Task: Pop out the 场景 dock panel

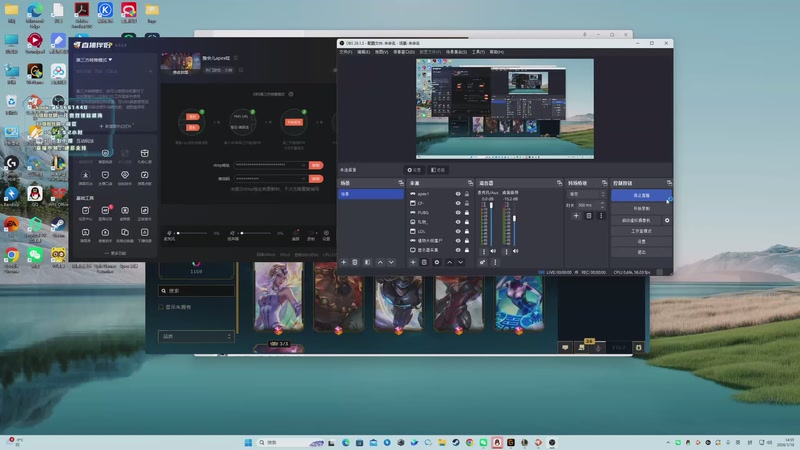Action: pyautogui.click(x=401, y=183)
